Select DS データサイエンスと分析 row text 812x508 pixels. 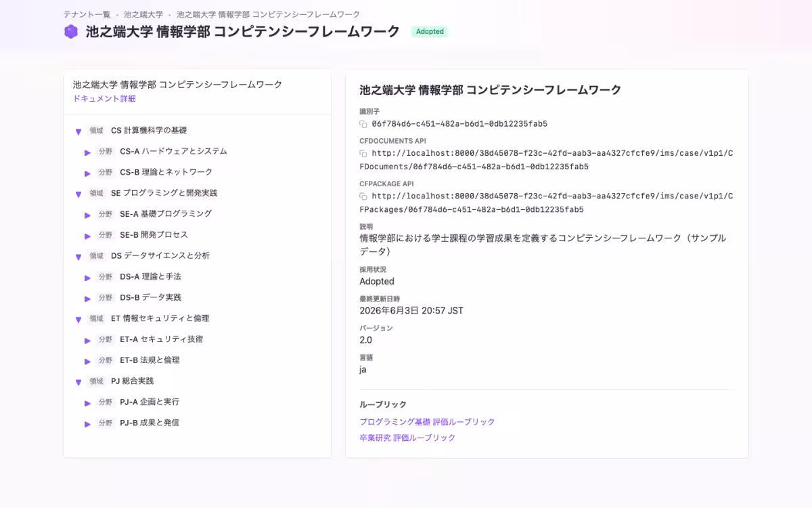click(x=160, y=256)
